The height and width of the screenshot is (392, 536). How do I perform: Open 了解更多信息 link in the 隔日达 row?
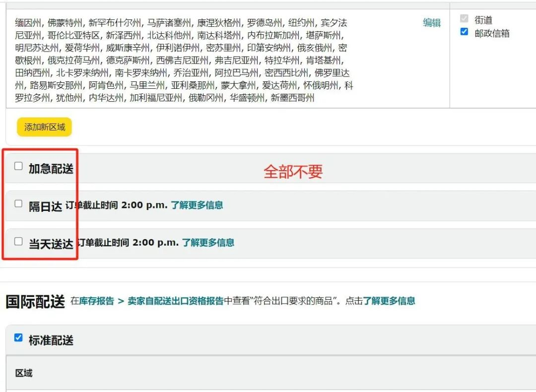pyautogui.click(x=197, y=205)
